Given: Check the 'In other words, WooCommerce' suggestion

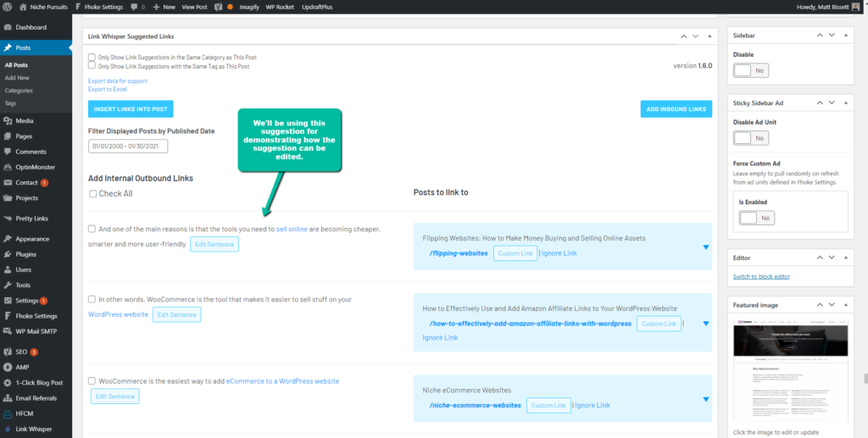Looking at the screenshot, I should [92, 299].
